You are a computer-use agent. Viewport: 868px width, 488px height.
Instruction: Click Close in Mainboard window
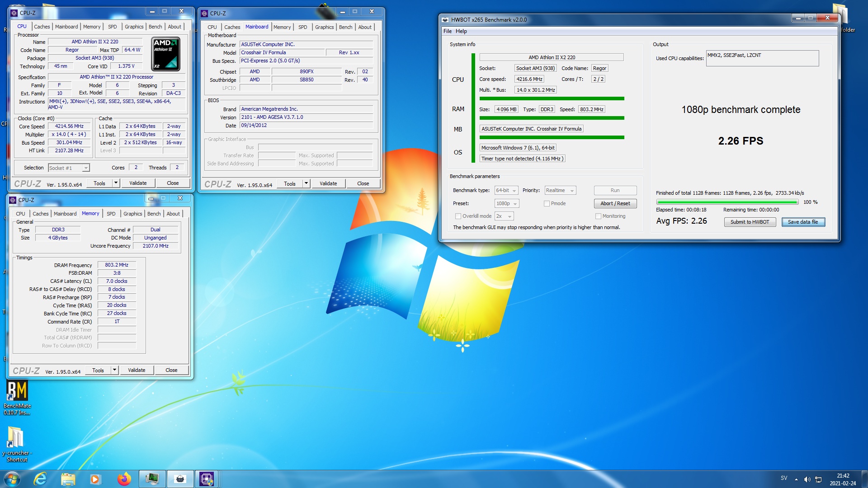(363, 183)
